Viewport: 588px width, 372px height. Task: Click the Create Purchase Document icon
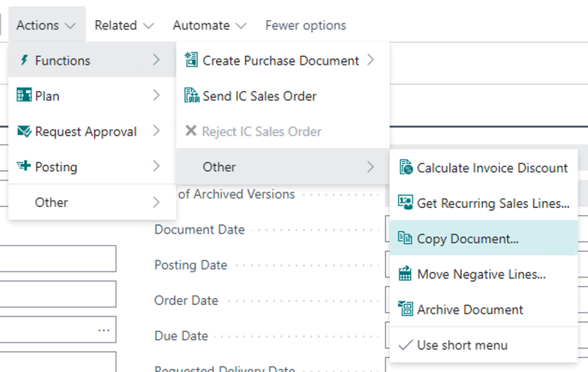191,60
